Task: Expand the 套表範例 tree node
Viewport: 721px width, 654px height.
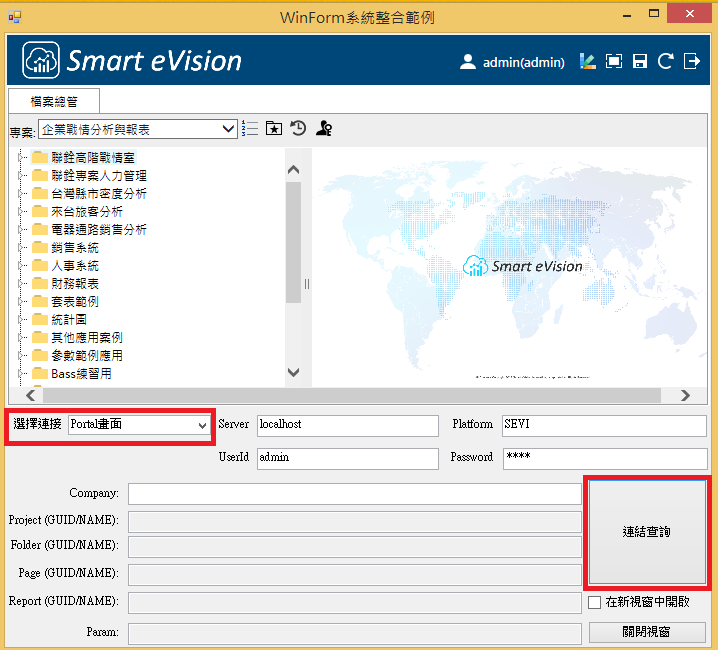Action: 21,302
